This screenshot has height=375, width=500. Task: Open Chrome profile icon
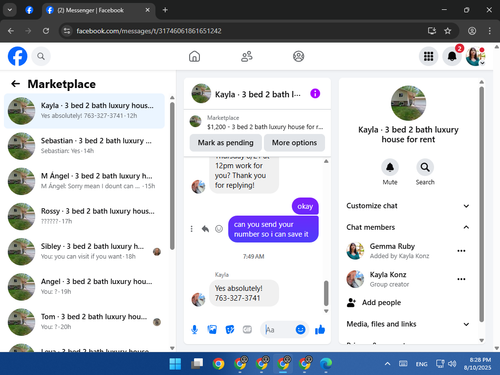pyautogui.click(x=472, y=31)
